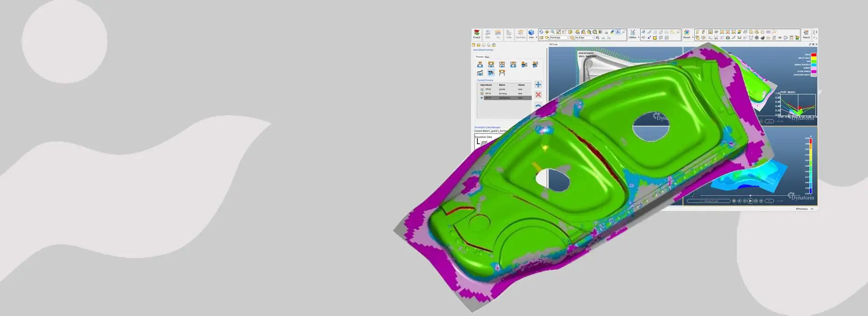The image size is (868, 316).
Task: Click the open folder icon in left panel
Action: pyautogui.click(x=479, y=45)
